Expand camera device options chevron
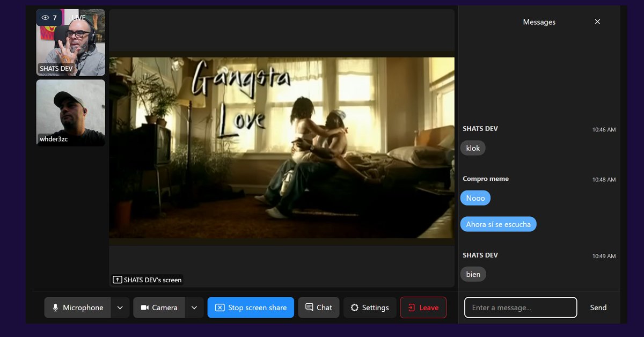Viewport: 644px width, 337px height. pyautogui.click(x=194, y=307)
